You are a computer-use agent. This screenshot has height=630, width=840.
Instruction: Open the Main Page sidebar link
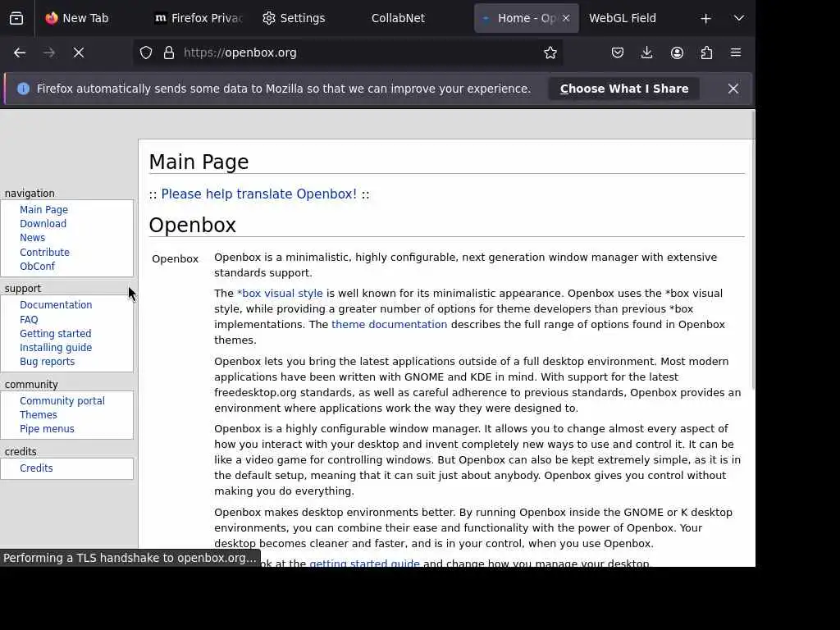pyautogui.click(x=44, y=209)
